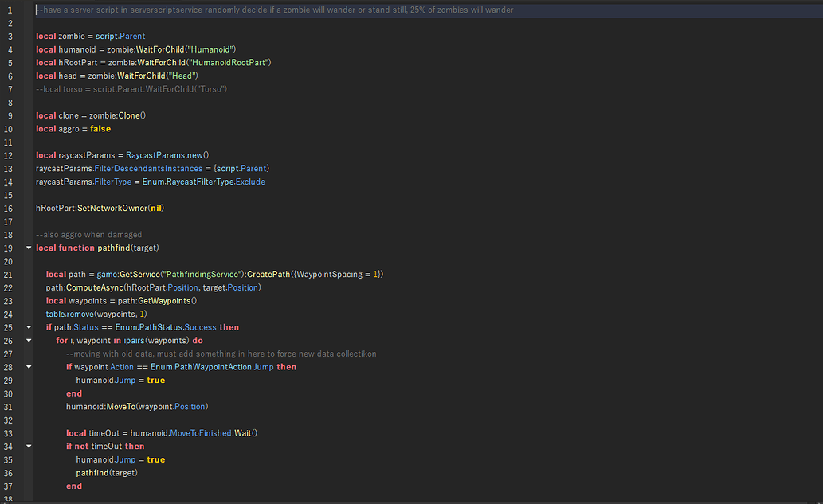Select line number 16 in the gutter
Viewport: 823px width, 504px height.
click(9, 208)
